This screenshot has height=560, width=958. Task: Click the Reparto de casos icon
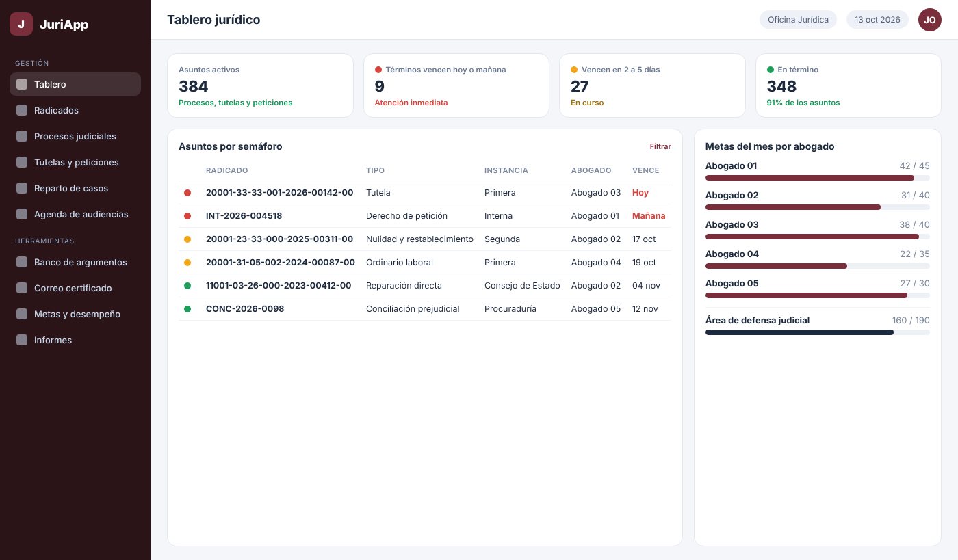click(22, 188)
